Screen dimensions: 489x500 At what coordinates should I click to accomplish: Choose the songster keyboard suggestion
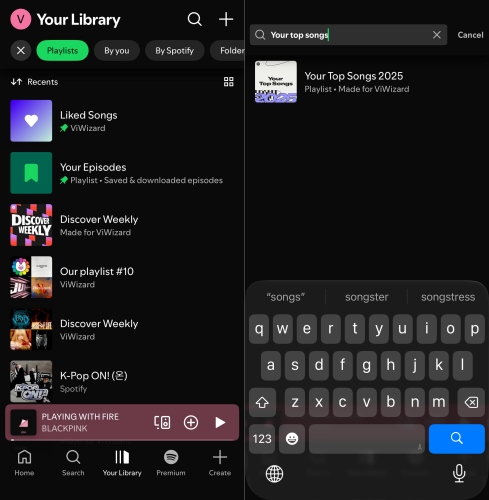tap(367, 297)
